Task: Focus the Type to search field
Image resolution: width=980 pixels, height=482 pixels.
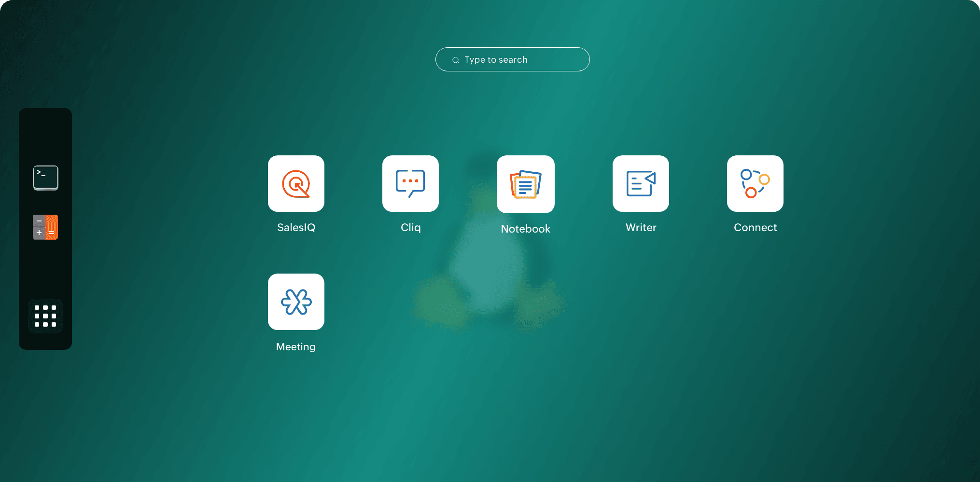Action: (x=521, y=60)
